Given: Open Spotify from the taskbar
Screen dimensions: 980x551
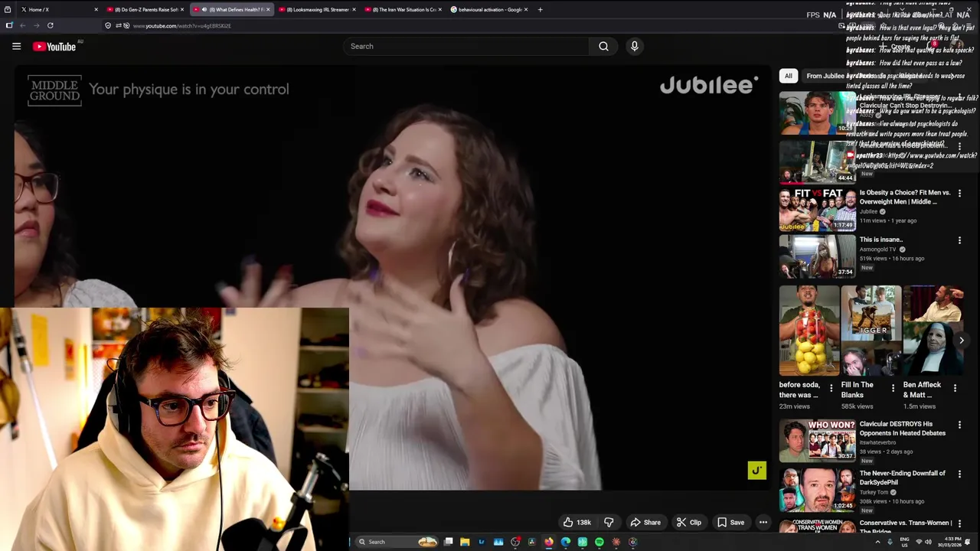Looking at the screenshot, I should 599,542.
